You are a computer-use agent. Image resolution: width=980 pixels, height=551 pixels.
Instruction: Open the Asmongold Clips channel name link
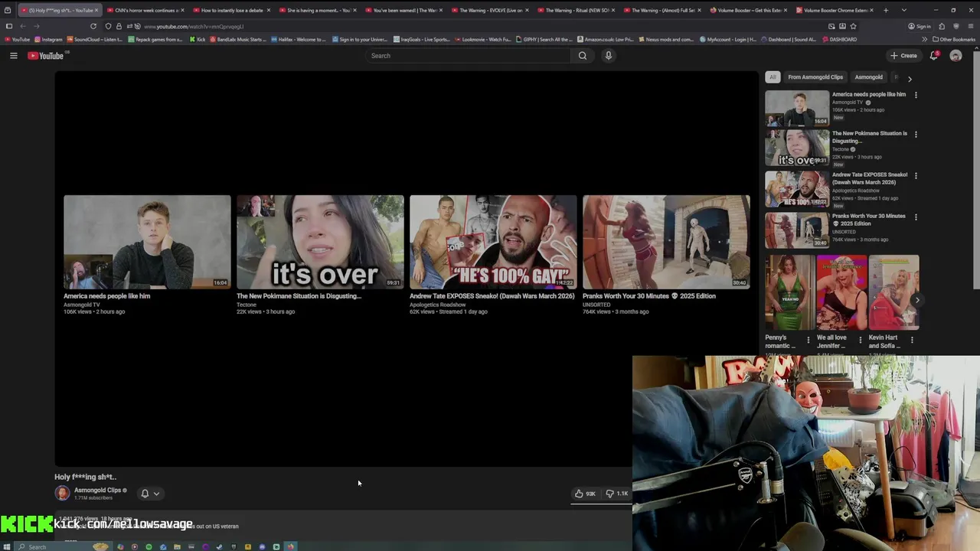point(97,490)
